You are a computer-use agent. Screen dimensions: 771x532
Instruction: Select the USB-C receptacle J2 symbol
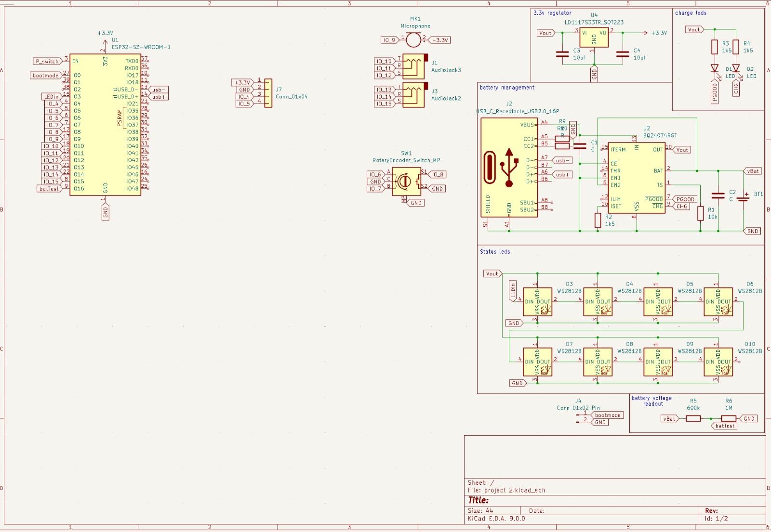point(509,168)
